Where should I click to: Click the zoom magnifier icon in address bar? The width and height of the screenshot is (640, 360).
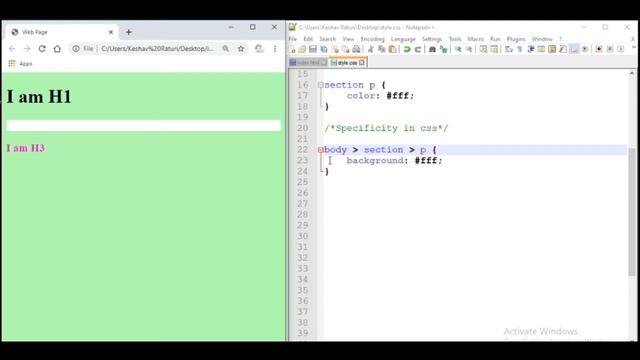pos(226,49)
